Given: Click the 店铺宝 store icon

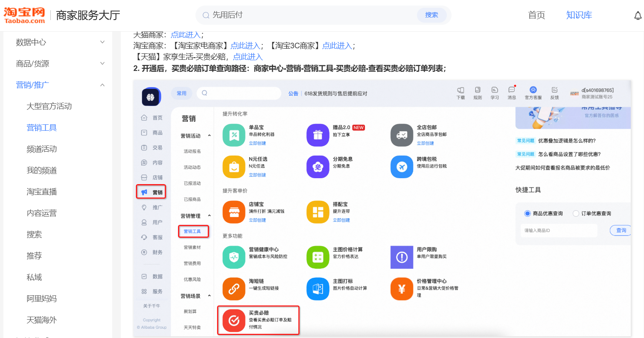Looking at the screenshot, I should (234, 212).
